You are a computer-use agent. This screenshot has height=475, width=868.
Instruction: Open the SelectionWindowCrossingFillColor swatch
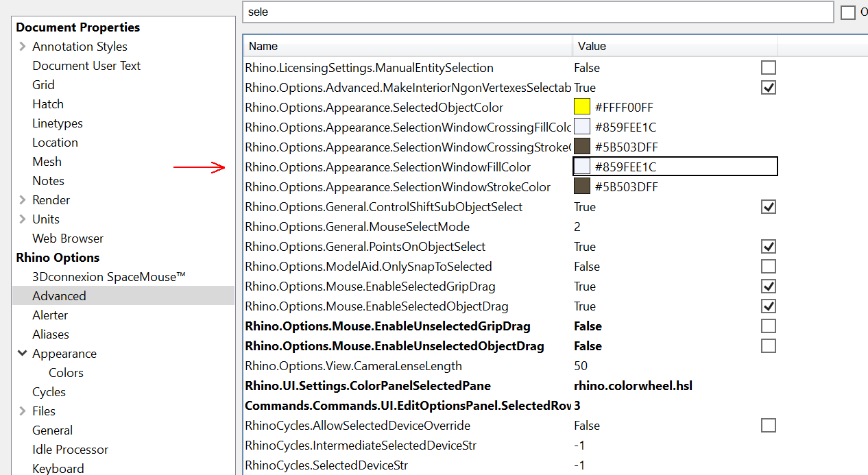pyautogui.click(x=582, y=127)
